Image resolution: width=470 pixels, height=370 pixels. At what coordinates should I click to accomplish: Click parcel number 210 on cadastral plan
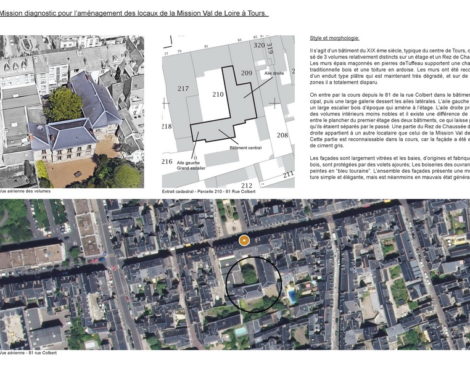[x=218, y=95]
